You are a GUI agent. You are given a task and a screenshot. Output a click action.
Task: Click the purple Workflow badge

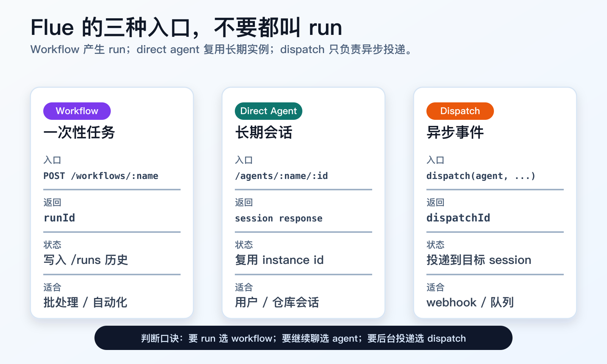tap(77, 111)
